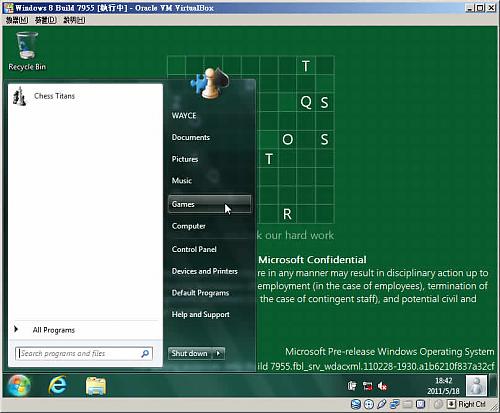Click VirtualBox optical disc status icon
The height and width of the screenshot is (413, 500).
(369, 404)
